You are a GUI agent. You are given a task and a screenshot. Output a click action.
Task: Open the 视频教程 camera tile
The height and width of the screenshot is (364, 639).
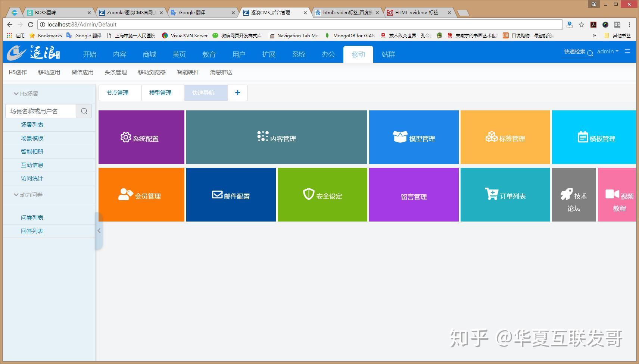[617, 195]
